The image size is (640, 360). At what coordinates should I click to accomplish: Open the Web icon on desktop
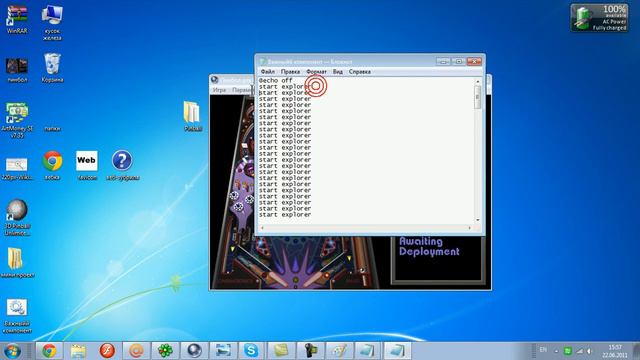[87, 165]
